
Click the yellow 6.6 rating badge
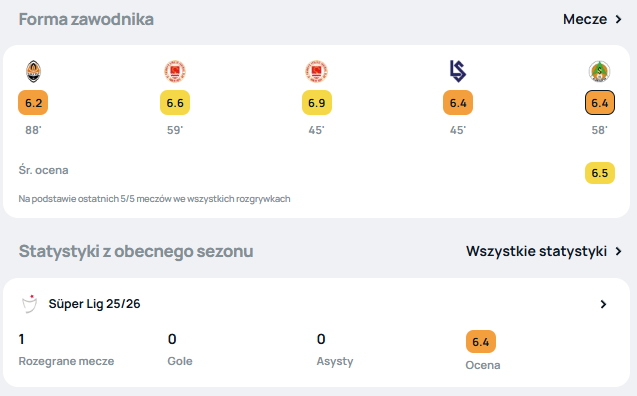175,103
